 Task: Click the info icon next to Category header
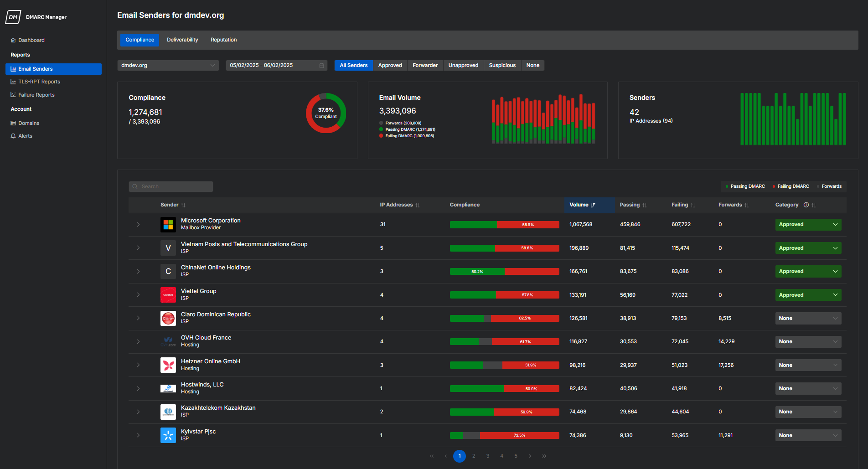click(806, 205)
